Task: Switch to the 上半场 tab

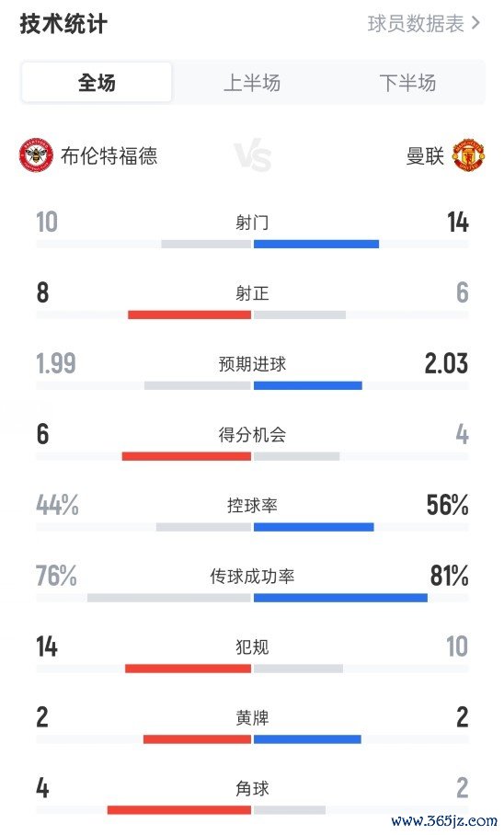Action: point(252,83)
